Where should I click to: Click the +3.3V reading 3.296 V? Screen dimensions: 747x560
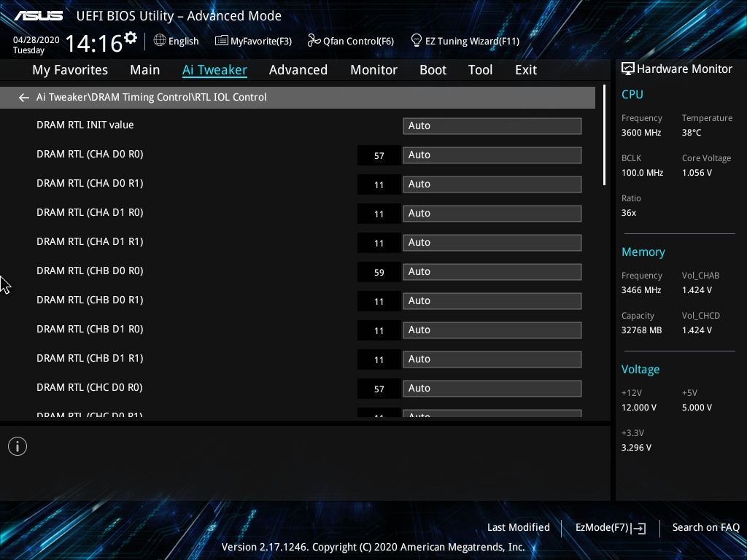[636, 448]
